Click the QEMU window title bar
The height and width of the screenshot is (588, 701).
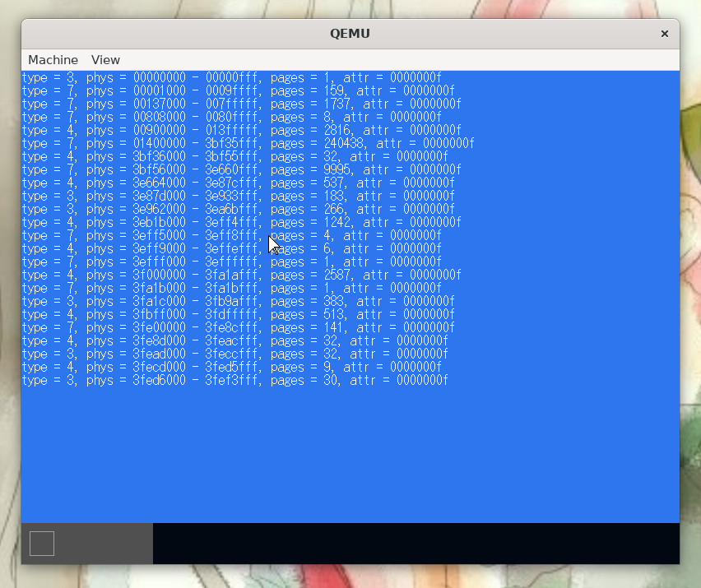point(350,34)
